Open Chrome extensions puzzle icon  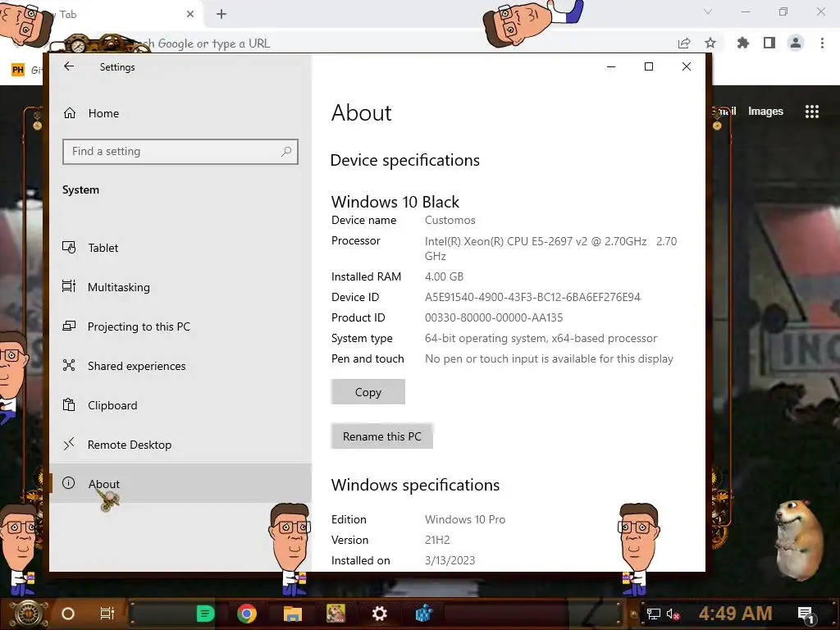tap(743, 43)
